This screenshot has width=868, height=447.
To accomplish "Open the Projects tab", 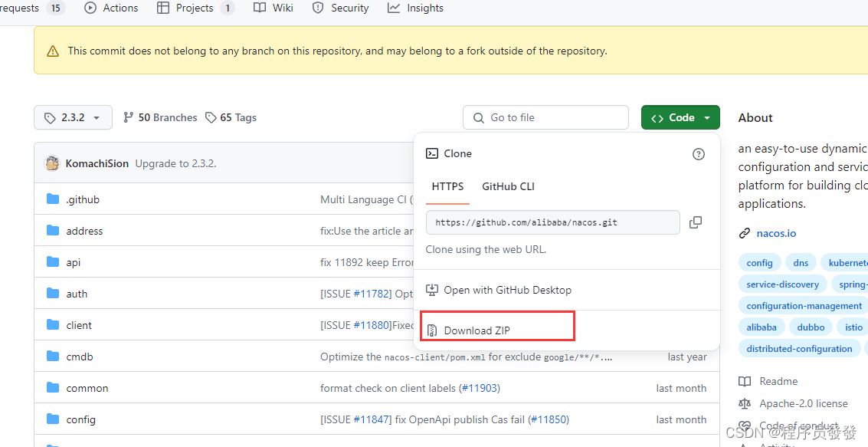I will point(196,8).
